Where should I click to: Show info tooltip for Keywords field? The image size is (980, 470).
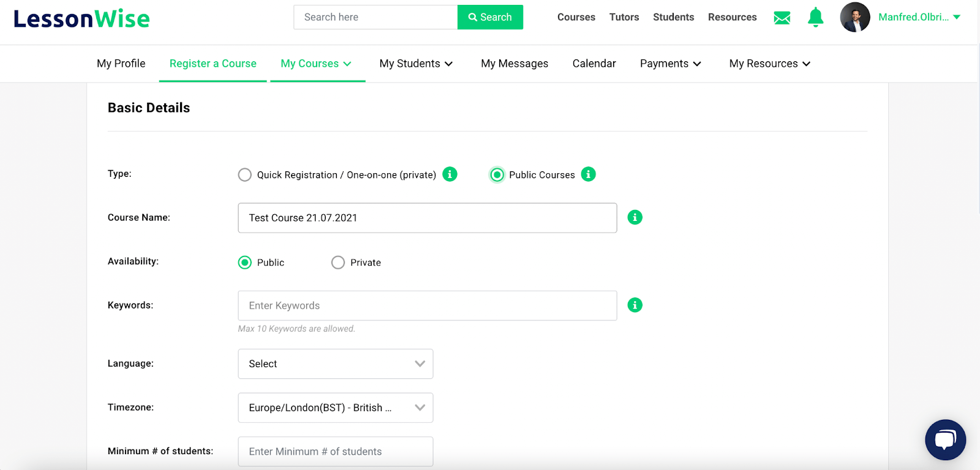point(635,305)
